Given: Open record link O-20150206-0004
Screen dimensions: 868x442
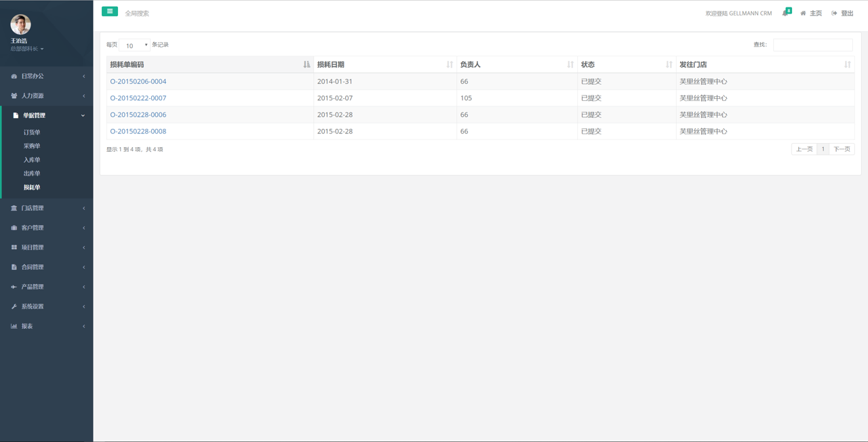Looking at the screenshot, I should tap(138, 81).
